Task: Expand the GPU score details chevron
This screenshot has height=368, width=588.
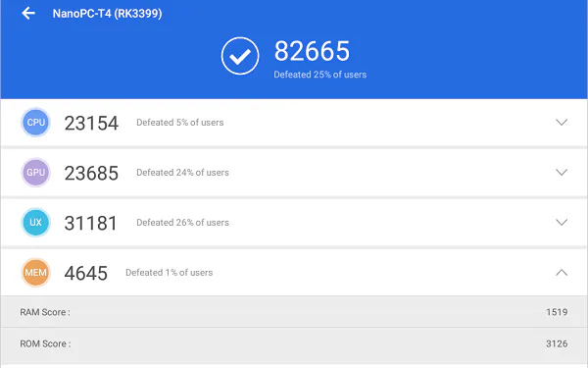Action: click(562, 173)
